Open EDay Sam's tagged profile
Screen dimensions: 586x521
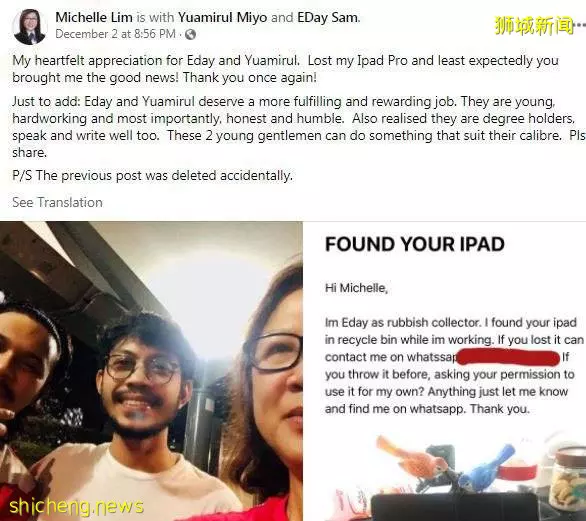(328, 17)
